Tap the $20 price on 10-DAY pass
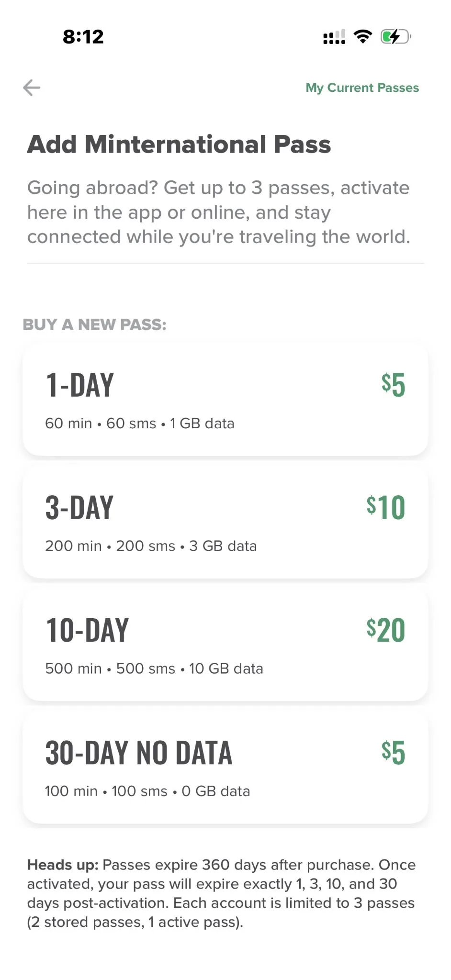 [x=386, y=630]
